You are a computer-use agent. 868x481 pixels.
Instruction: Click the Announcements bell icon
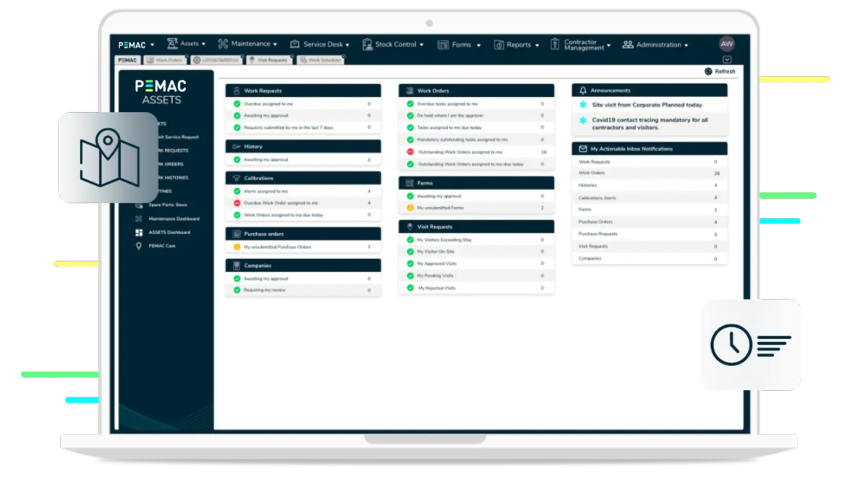582,90
